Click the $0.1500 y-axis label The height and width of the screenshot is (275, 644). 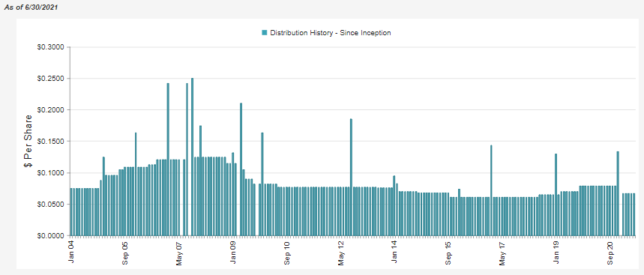51,141
